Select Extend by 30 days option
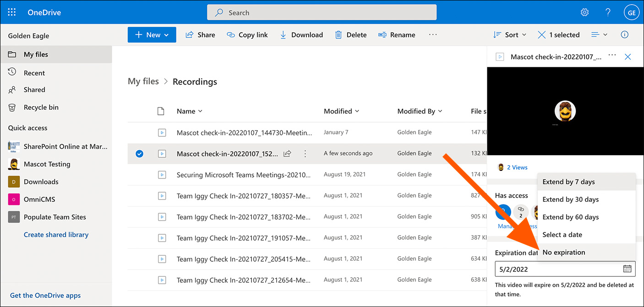Viewport: 644px width, 307px height. pyautogui.click(x=570, y=199)
